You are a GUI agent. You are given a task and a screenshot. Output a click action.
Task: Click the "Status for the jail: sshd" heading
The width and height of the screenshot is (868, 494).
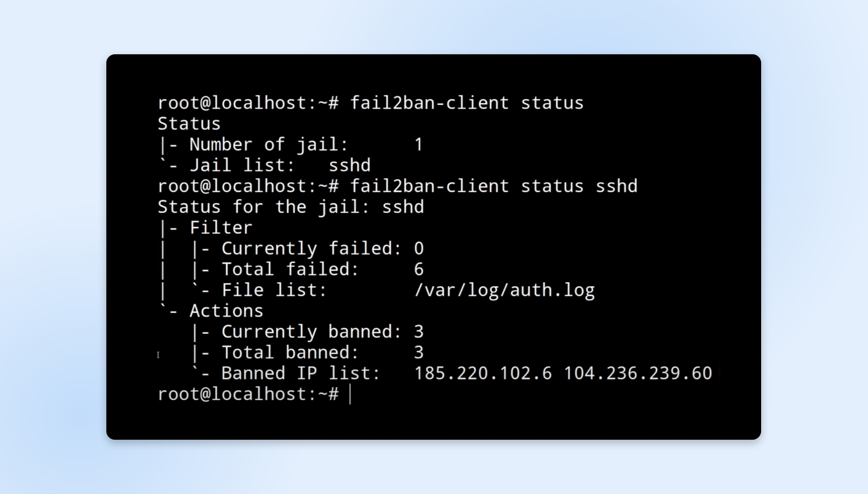click(x=291, y=207)
